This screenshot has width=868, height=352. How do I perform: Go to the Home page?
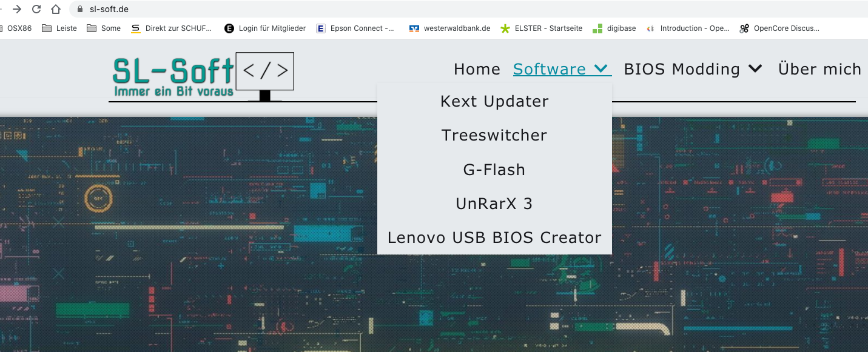(x=477, y=69)
